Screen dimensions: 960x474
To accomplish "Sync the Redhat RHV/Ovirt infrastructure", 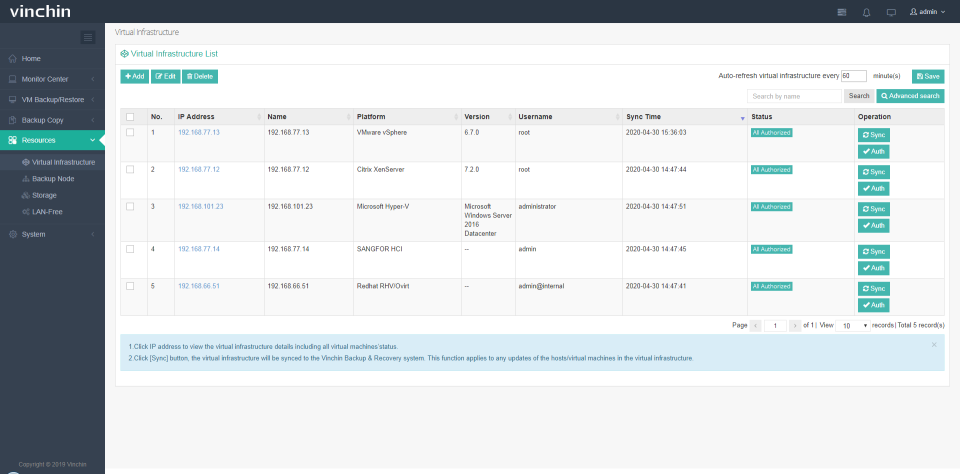I will click(x=874, y=288).
